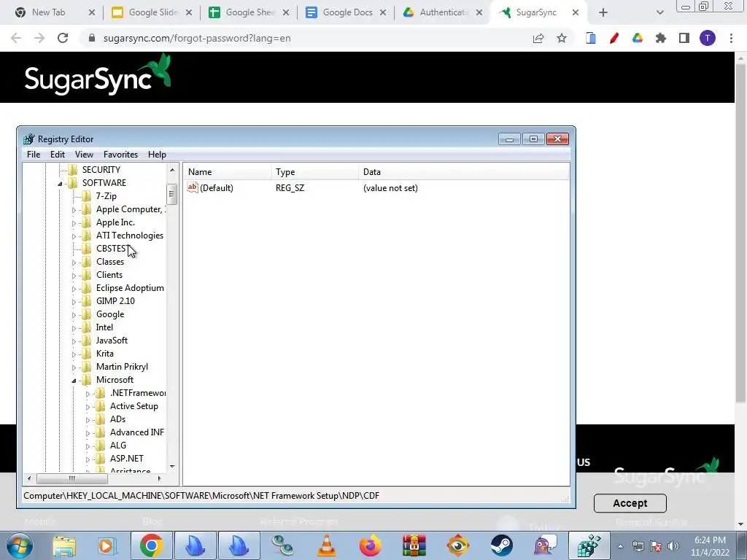Open the View menu in Registry Editor

click(84, 155)
